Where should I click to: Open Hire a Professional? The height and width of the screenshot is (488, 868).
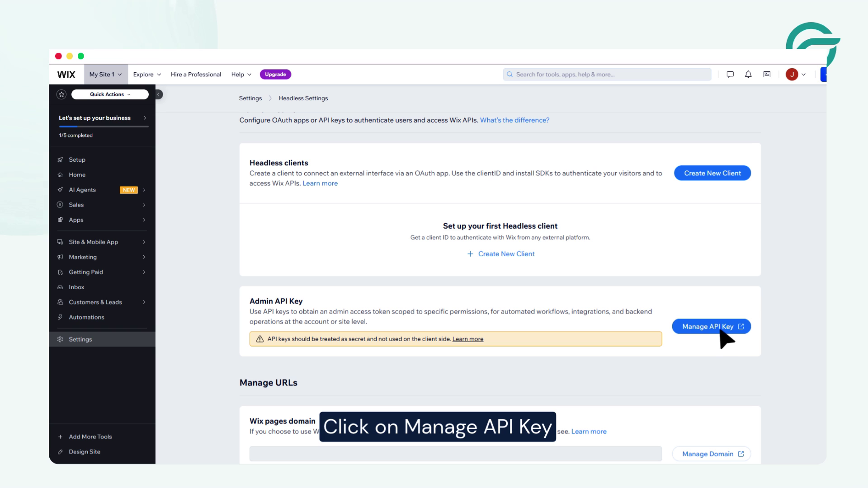[196, 75]
